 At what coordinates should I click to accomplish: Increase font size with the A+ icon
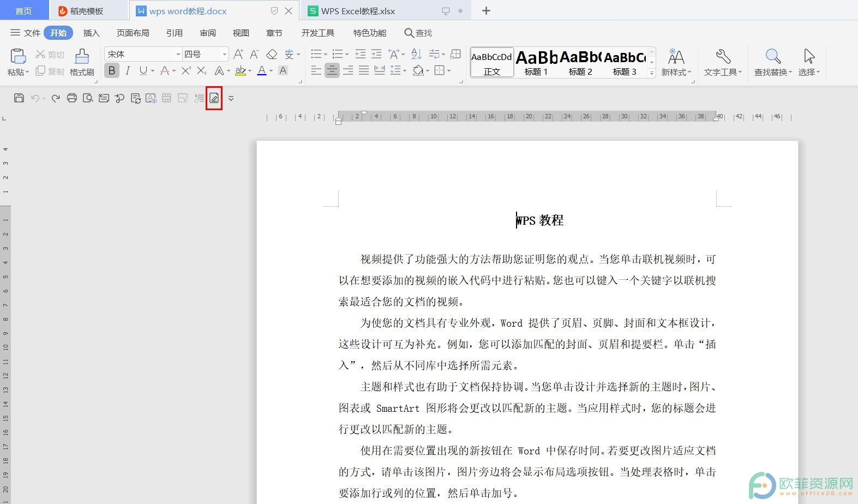pyautogui.click(x=238, y=54)
